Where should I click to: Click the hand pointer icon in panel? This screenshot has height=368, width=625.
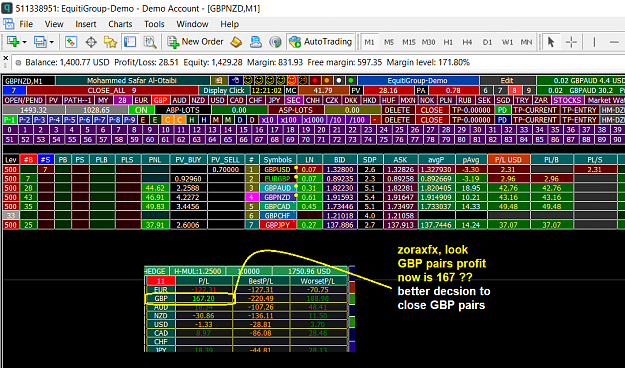coord(235,81)
